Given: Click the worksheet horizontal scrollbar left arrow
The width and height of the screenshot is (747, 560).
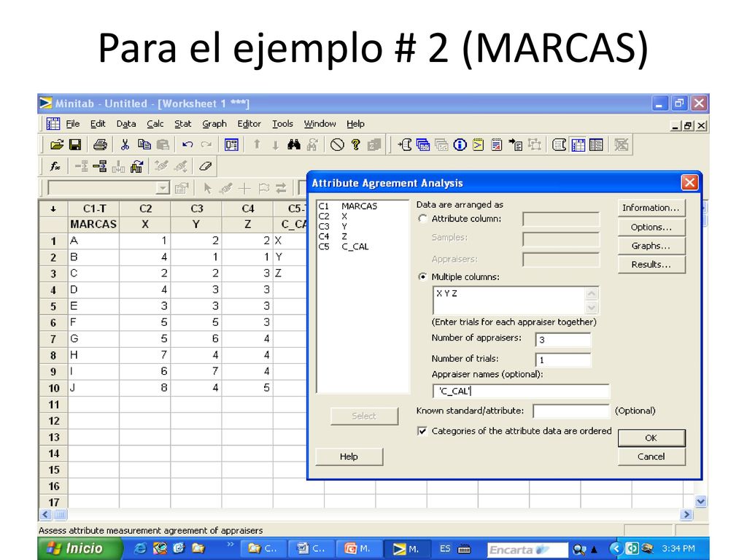Looking at the screenshot, I should coord(46,514).
